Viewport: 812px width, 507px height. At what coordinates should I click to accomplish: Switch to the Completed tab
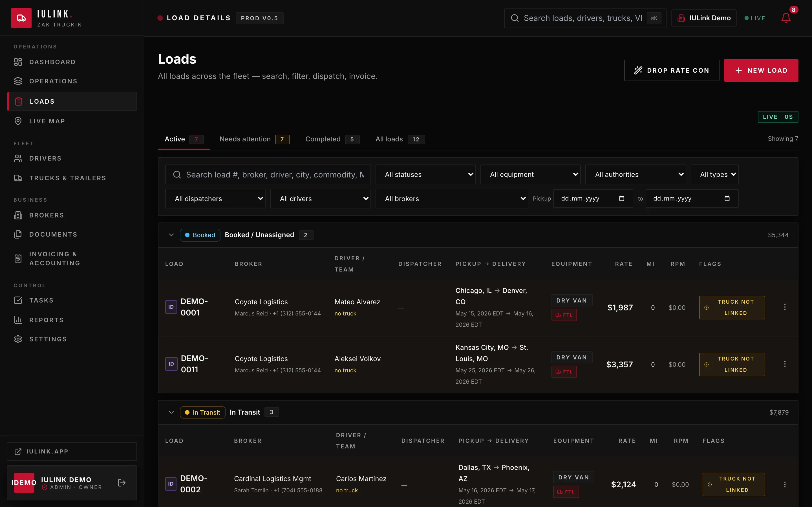click(332, 139)
